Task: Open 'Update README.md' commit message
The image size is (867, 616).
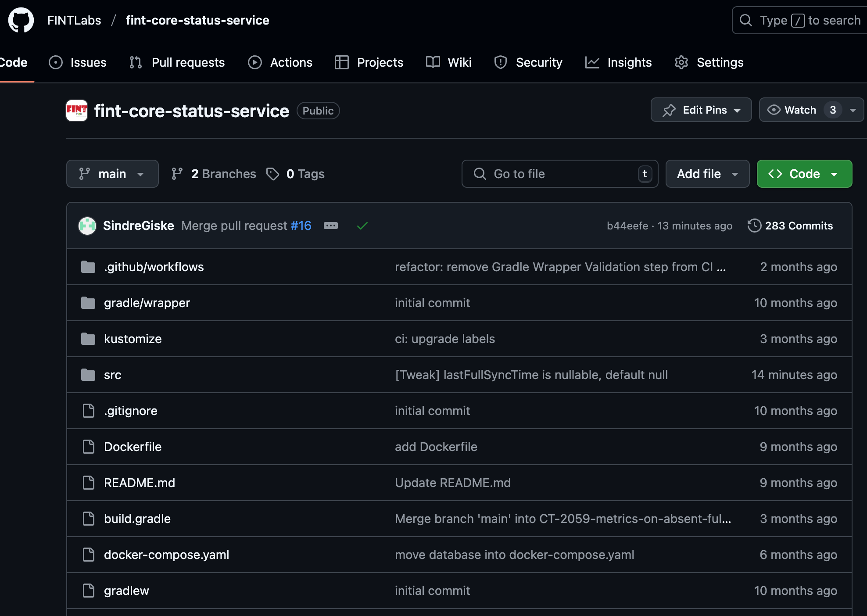Action: point(453,483)
